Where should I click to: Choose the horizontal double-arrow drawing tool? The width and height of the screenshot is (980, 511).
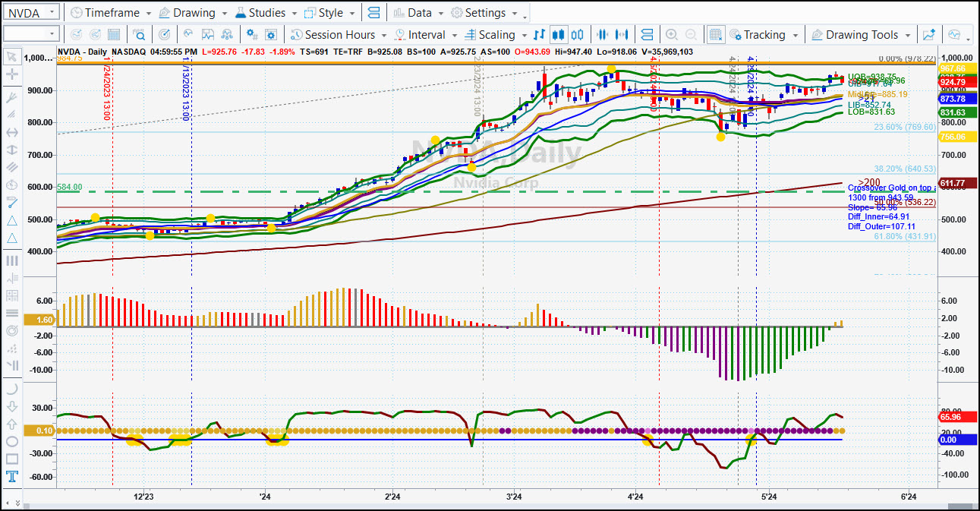click(11, 132)
